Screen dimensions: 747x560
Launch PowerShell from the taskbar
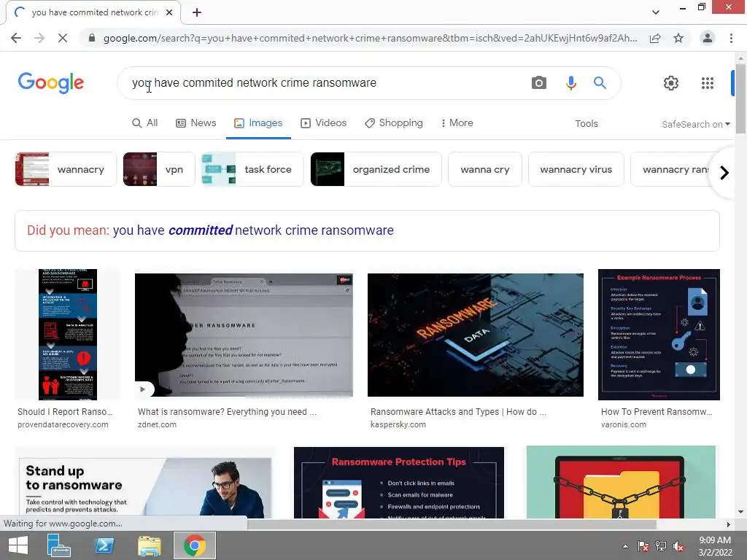(x=104, y=545)
